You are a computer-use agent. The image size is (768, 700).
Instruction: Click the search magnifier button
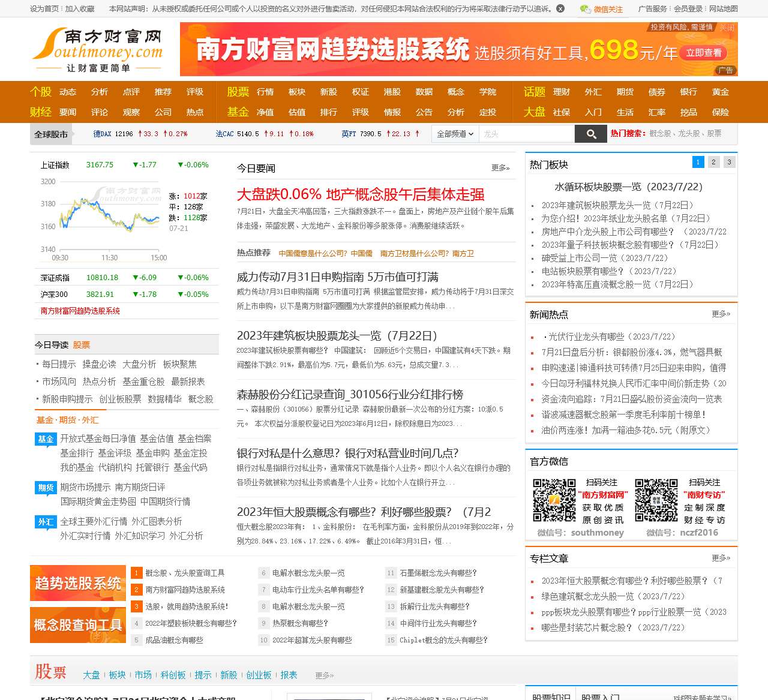tap(591, 134)
